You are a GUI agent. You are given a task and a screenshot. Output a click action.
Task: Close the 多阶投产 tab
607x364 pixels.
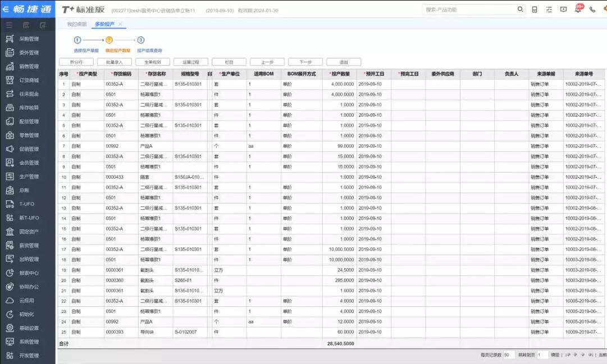coord(120,24)
